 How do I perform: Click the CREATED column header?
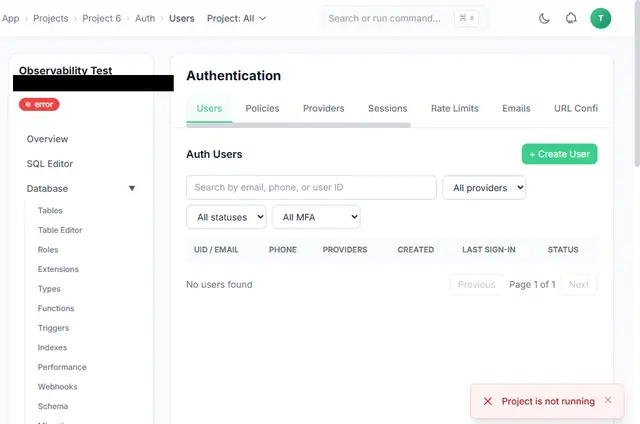tap(416, 250)
